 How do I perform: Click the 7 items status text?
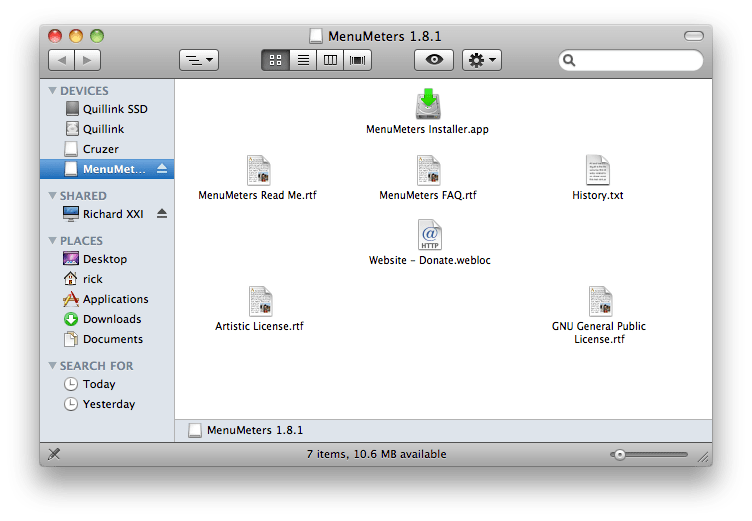click(376, 454)
